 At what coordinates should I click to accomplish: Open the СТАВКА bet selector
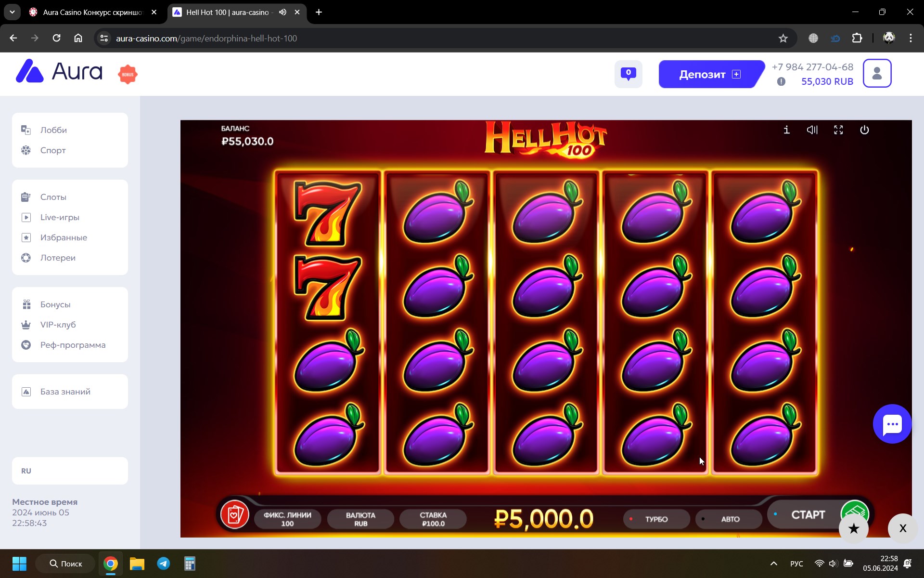433,519
